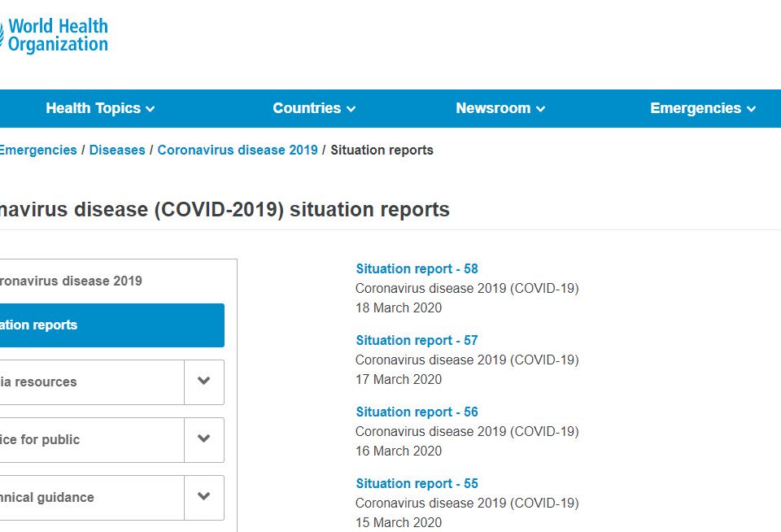Click the COVID-19 description under report 57
The width and height of the screenshot is (781, 532).
pyautogui.click(x=467, y=360)
